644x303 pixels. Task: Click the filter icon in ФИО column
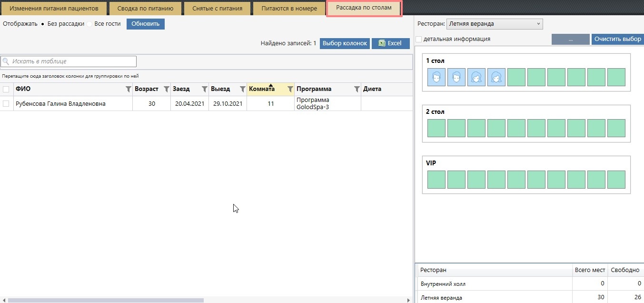coord(128,89)
